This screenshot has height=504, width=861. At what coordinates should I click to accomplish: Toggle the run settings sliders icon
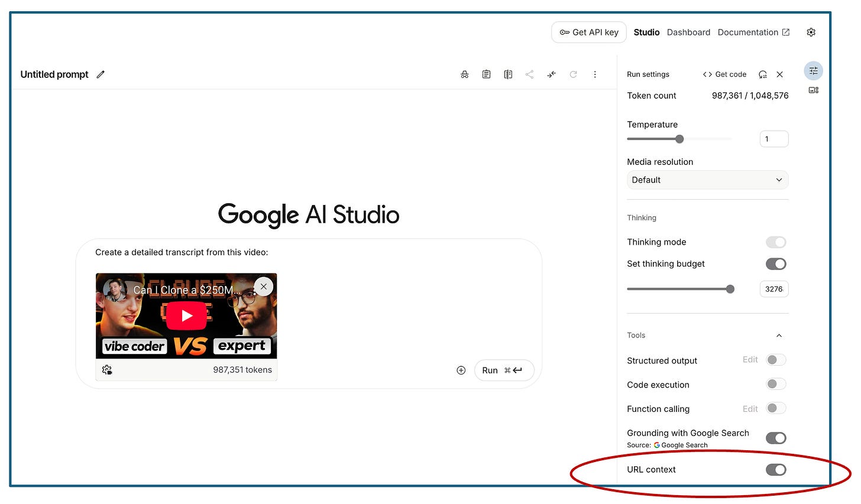814,71
